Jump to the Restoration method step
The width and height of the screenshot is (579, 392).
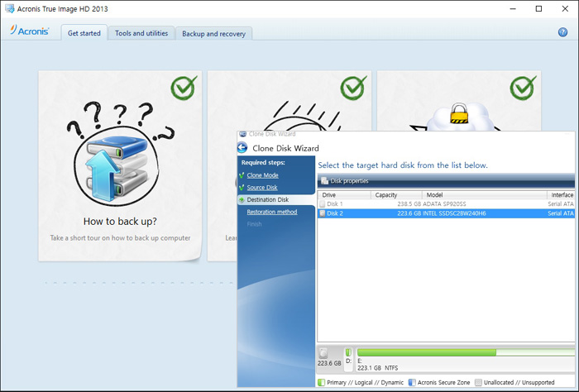(x=271, y=212)
